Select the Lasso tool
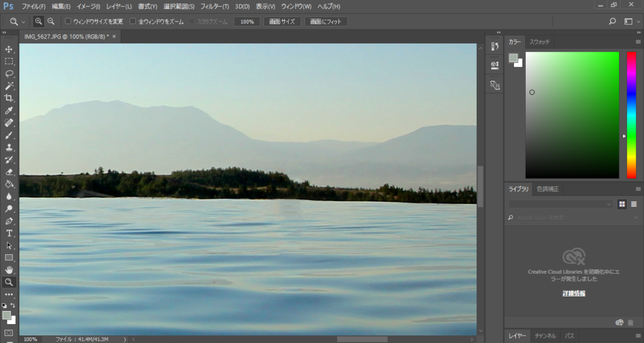The height and width of the screenshot is (343, 644). tap(9, 74)
